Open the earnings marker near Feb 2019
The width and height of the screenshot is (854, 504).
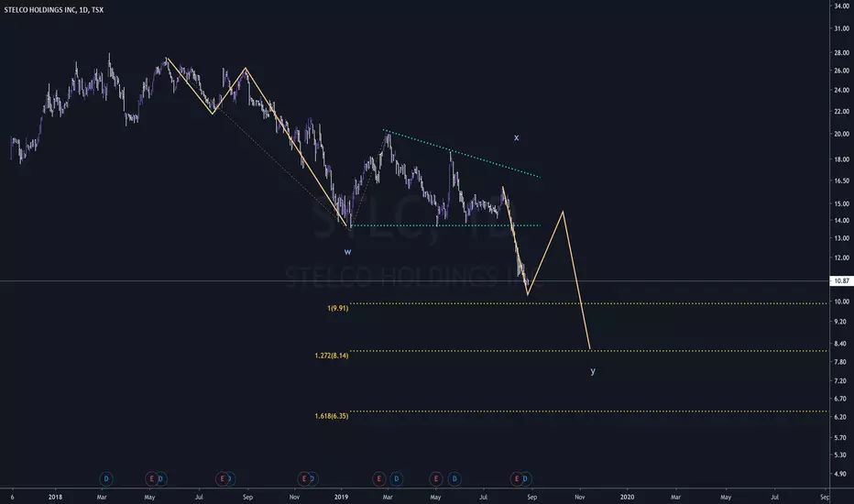click(x=378, y=479)
